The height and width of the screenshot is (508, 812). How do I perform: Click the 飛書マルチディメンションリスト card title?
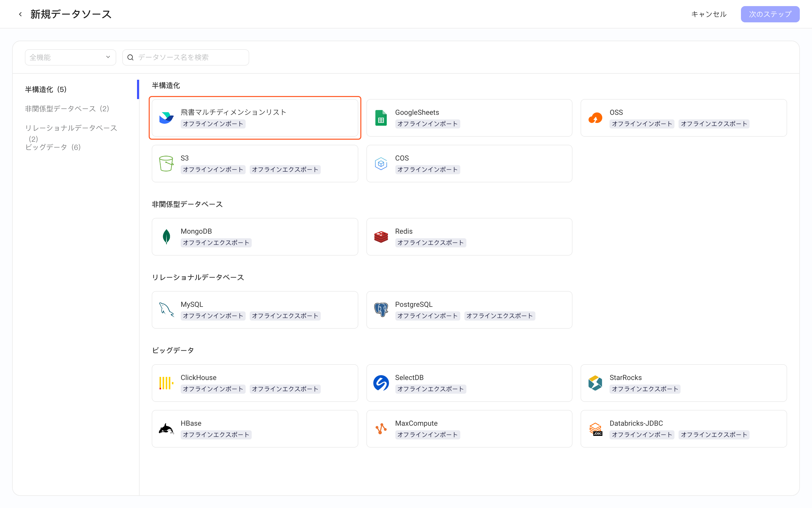233,112
